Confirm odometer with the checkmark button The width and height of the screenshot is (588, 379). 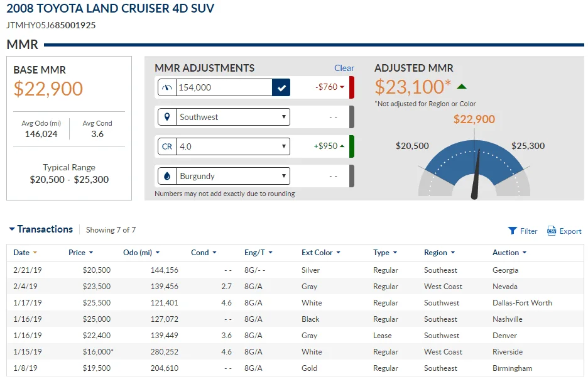(281, 87)
